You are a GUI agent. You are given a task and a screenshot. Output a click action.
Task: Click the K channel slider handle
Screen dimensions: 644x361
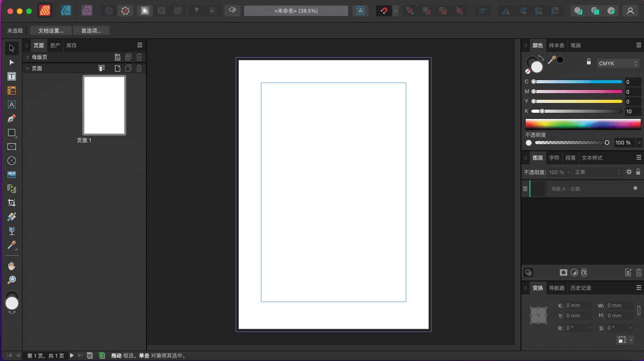point(542,111)
